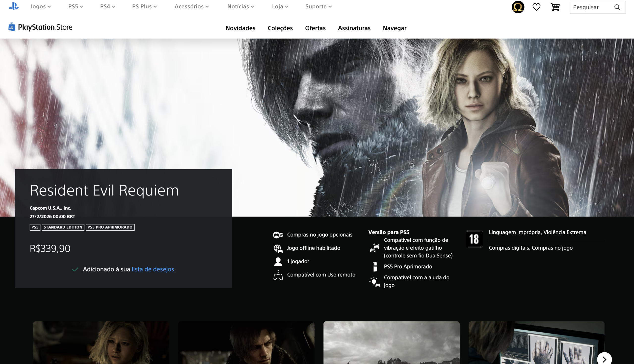This screenshot has height=364, width=634.
Task: Click the optional in-game purchases icon
Action: pyautogui.click(x=278, y=235)
